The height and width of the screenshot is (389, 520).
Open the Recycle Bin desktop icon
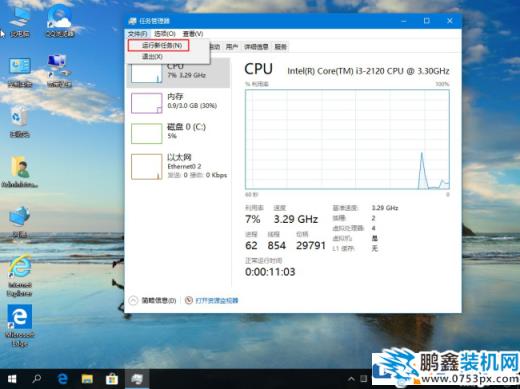(19, 122)
